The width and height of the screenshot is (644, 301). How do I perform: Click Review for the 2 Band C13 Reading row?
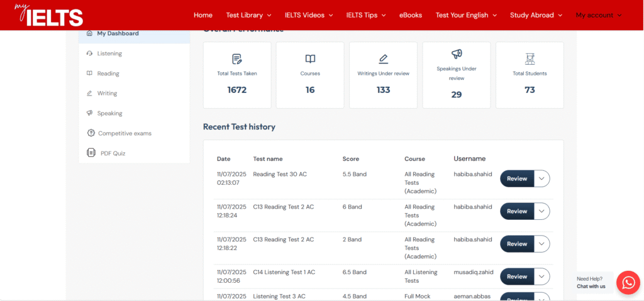point(517,244)
